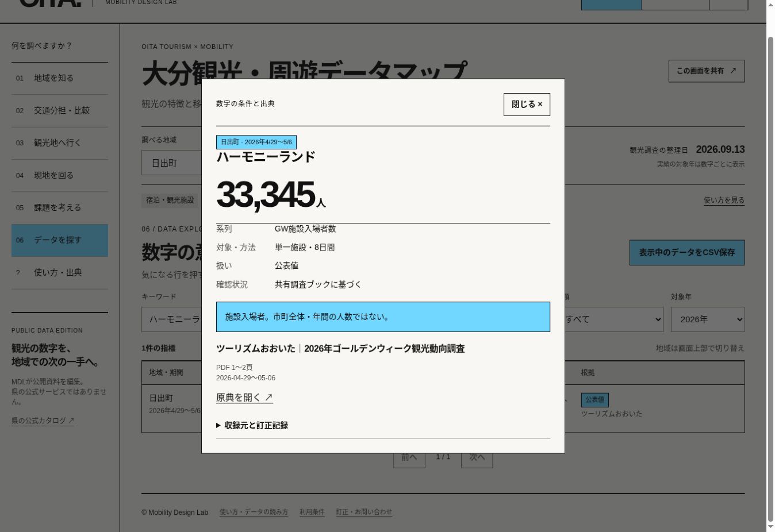Screen dimensions: 775x532
Task: Open 使い方・出典 sidebar item
Action: 60,273
